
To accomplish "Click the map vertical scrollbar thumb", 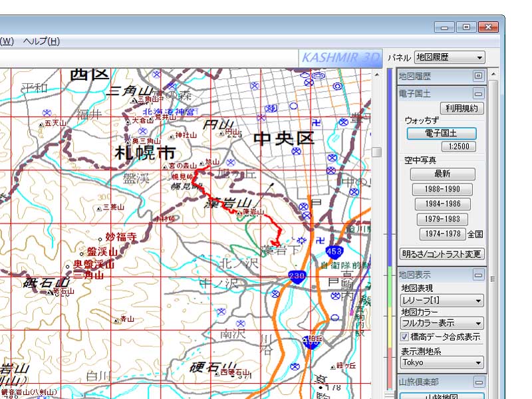I will 376,152.
